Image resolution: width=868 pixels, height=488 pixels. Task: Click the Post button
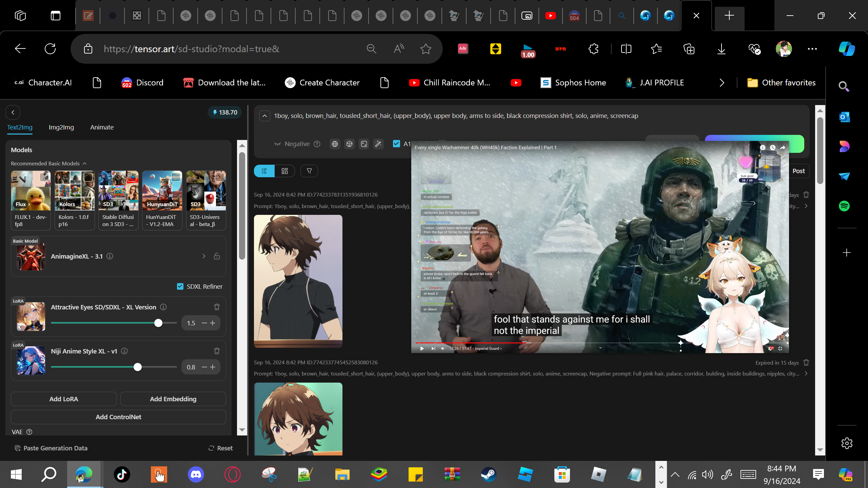click(x=798, y=171)
